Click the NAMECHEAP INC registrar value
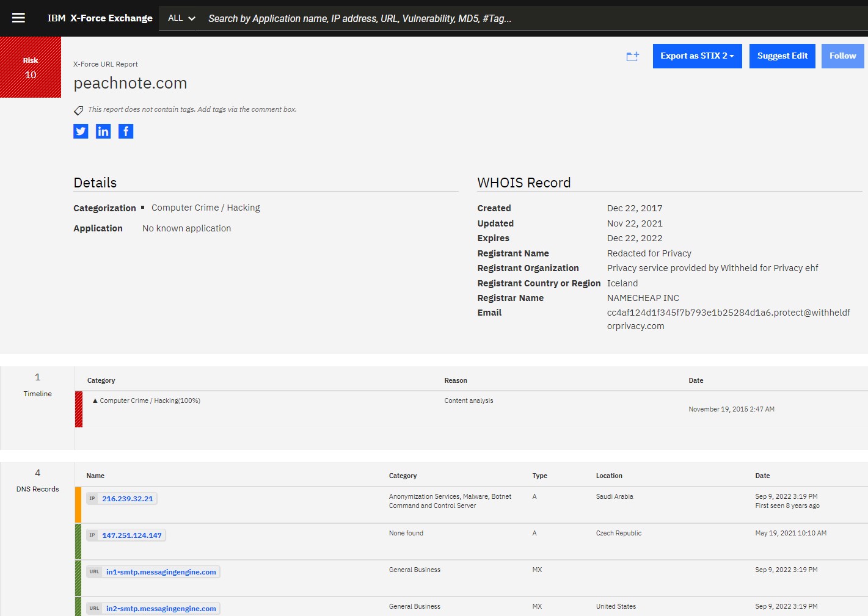The height and width of the screenshot is (616, 868). click(x=643, y=298)
